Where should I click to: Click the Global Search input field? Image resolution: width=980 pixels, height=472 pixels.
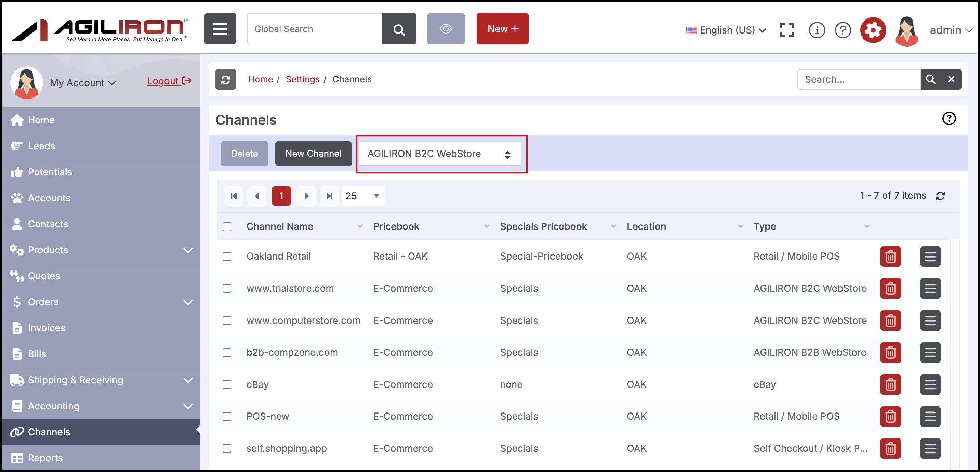[x=315, y=28]
